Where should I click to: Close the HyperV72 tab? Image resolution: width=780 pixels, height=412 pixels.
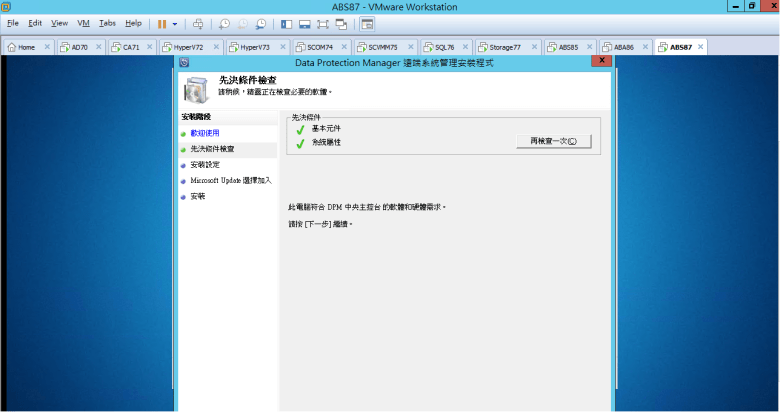[214, 47]
